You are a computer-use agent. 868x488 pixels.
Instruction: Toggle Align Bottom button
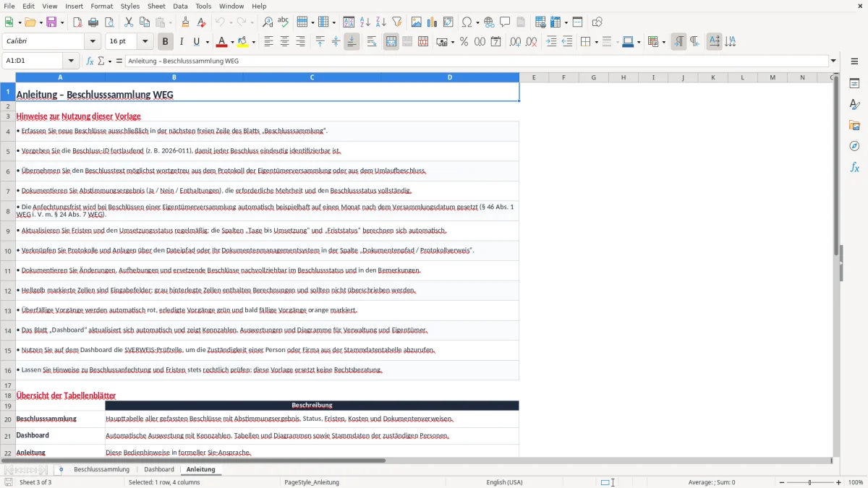click(352, 42)
